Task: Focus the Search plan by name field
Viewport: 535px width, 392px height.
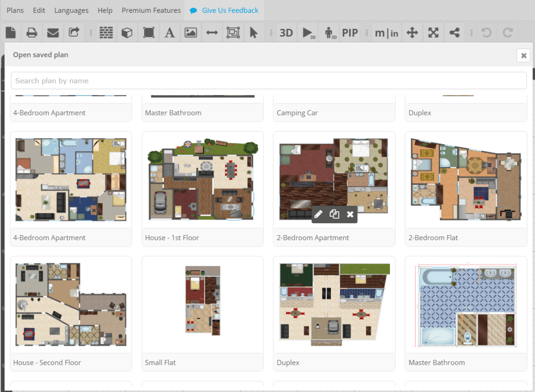Action: click(268, 81)
